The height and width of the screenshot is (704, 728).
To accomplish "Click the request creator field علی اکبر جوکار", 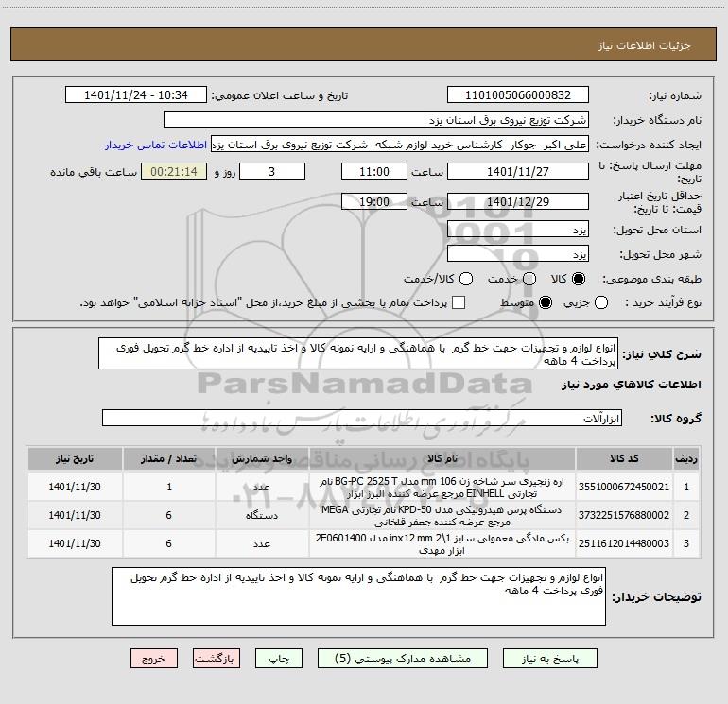I will click(400, 145).
